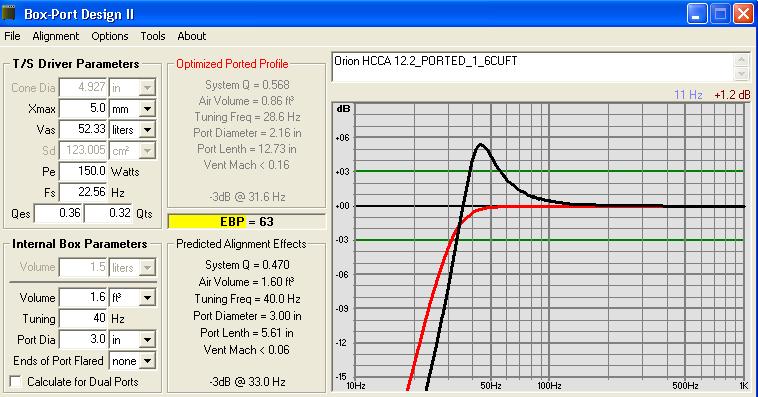
Task: Expand the Ends of Port Flared dropdown
Action: (x=147, y=361)
